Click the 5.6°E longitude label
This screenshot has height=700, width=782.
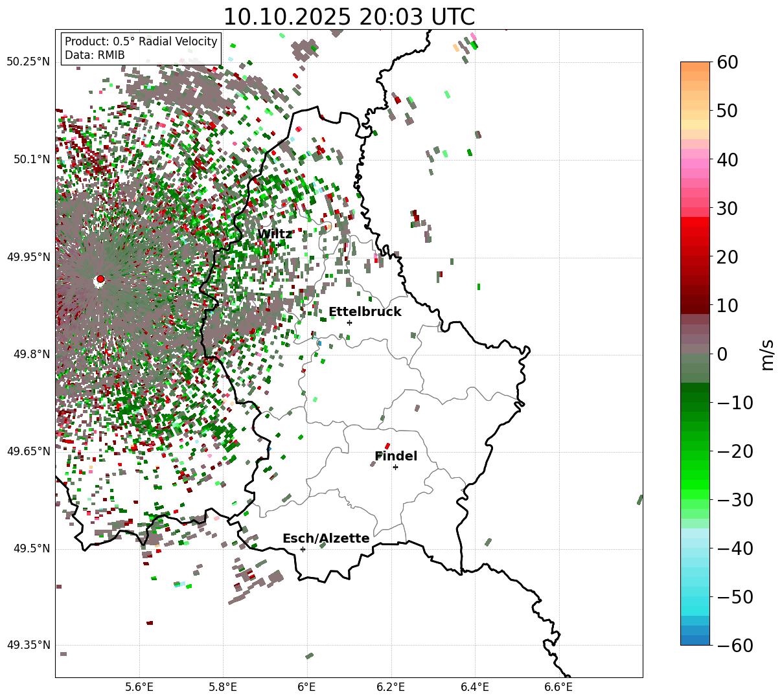(x=139, y=688)
